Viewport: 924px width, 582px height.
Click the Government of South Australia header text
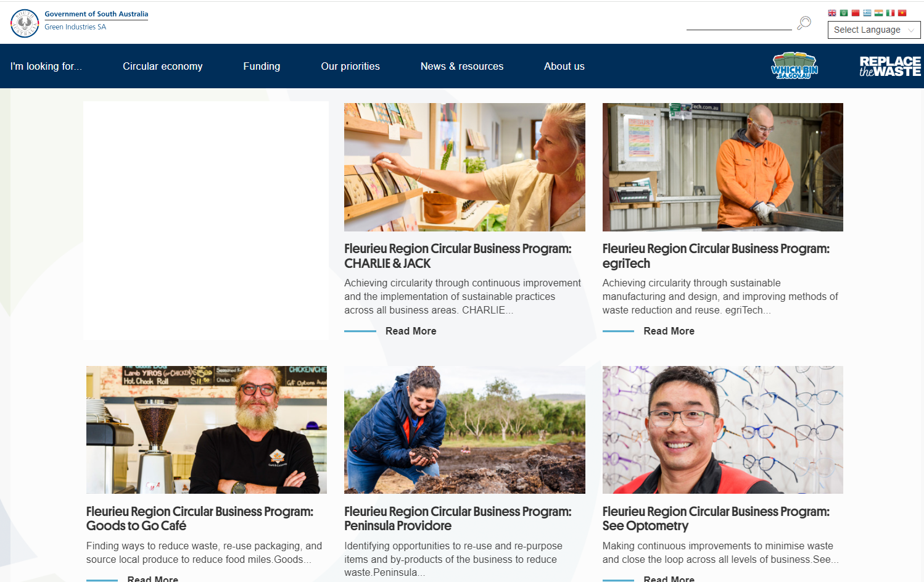click(x=96, y=14)
